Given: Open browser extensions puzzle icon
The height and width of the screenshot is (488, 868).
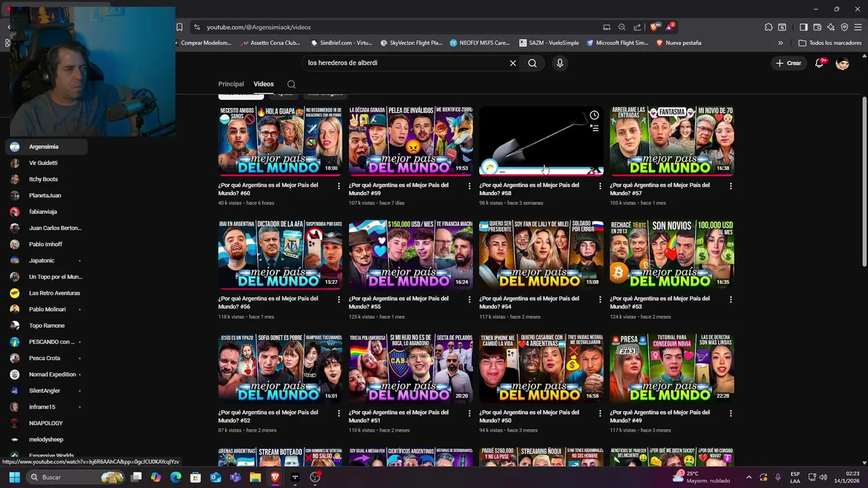Looking at the screenshot, I should coord(768,27).
